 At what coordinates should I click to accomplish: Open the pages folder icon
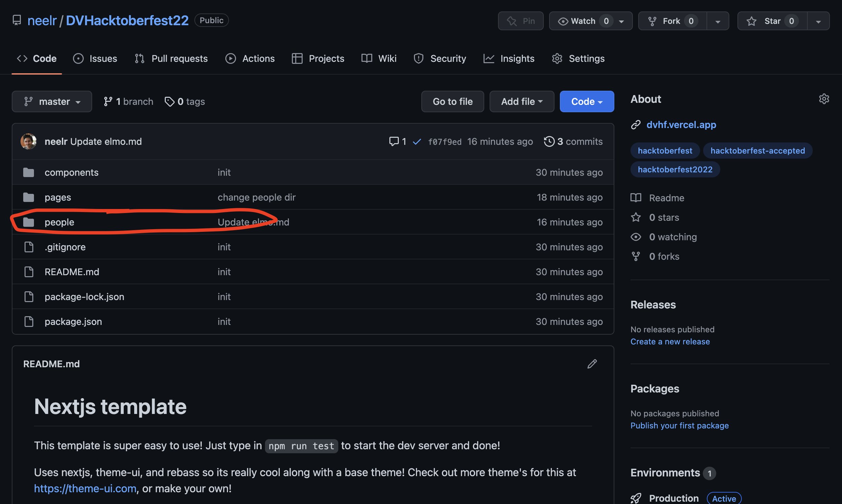[x=29, y=197]
